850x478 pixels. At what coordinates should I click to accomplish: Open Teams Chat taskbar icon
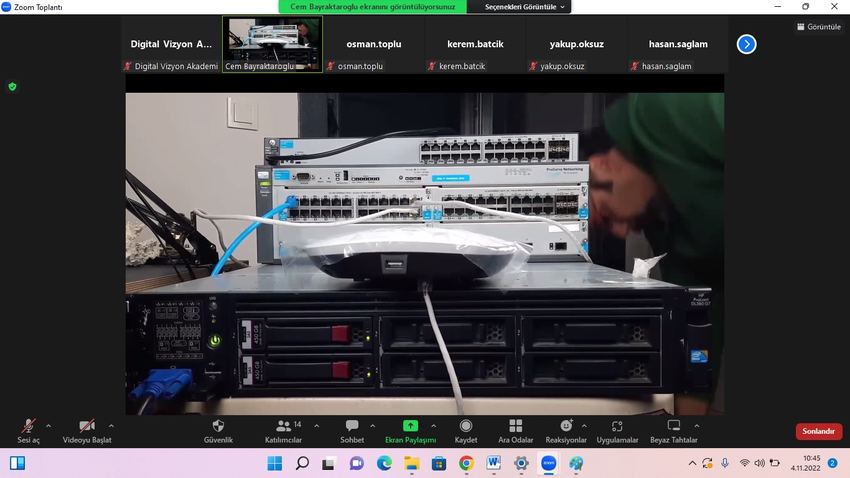coord(356,463)
